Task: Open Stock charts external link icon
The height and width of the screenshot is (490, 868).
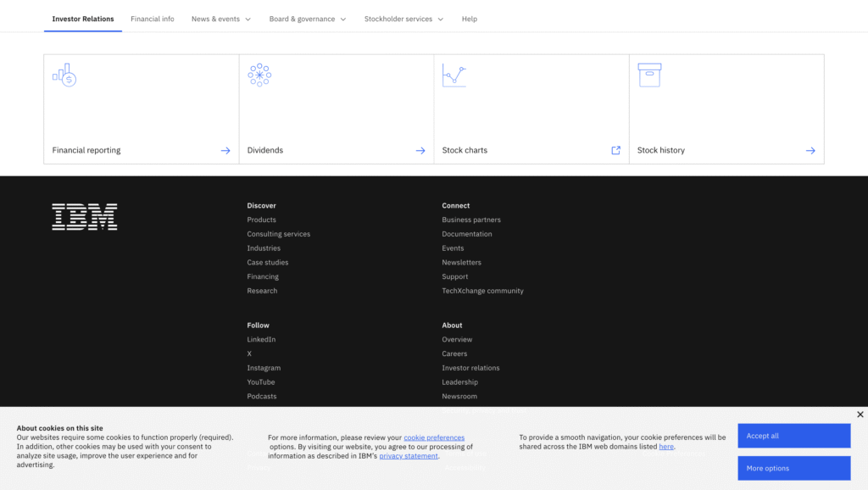Action: (616, 150)
